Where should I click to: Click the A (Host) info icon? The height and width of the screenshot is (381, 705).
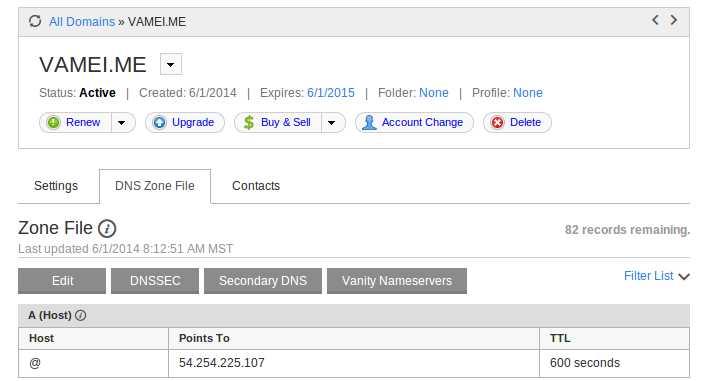coord(80,315)
